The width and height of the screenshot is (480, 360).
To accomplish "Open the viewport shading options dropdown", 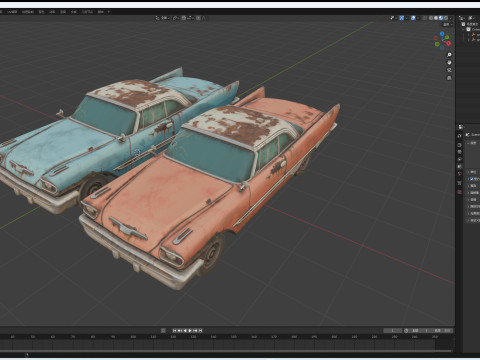I will (450, 18).
